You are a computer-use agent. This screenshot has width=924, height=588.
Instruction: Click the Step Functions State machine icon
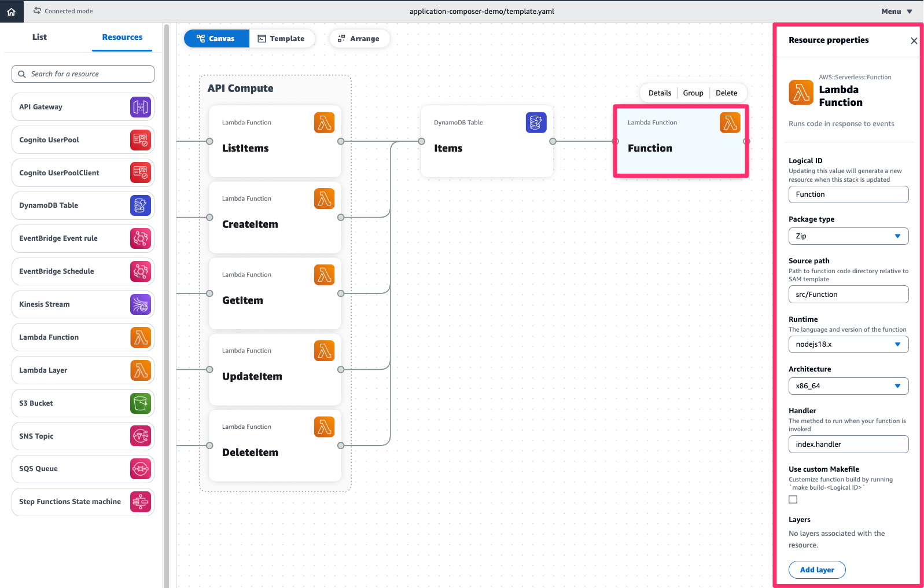141,502
